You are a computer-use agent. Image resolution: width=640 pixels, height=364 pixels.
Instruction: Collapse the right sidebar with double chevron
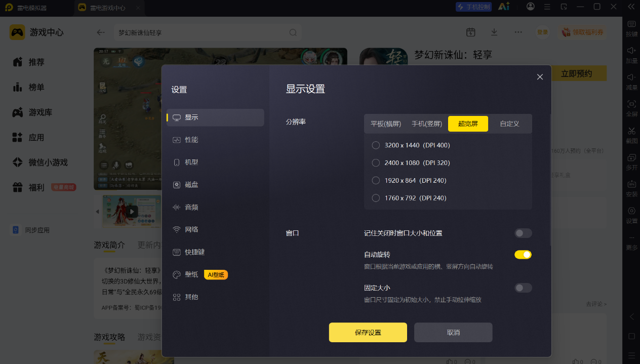pyautogui.click(x=631, y=7)
